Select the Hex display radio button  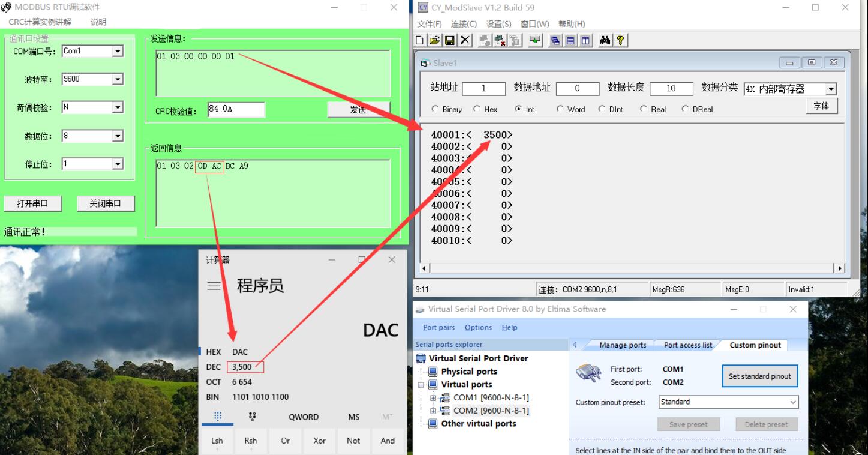[477, 109]
